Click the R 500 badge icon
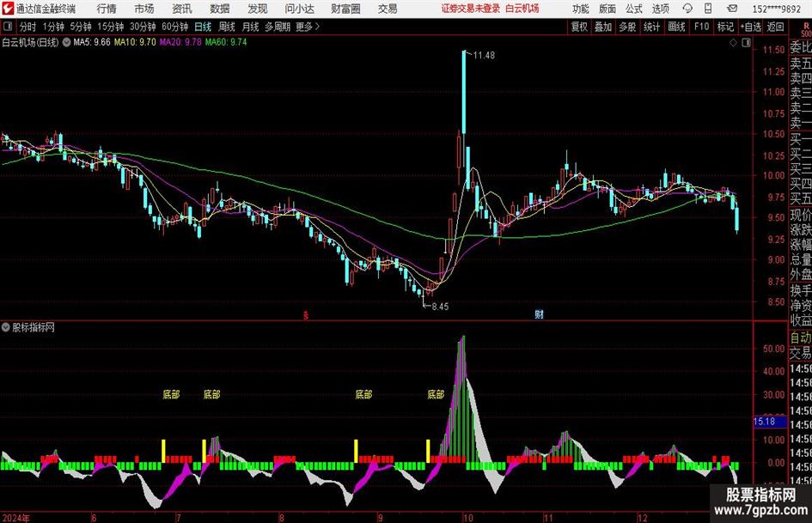The image size is (812, 523). (803, 27)
